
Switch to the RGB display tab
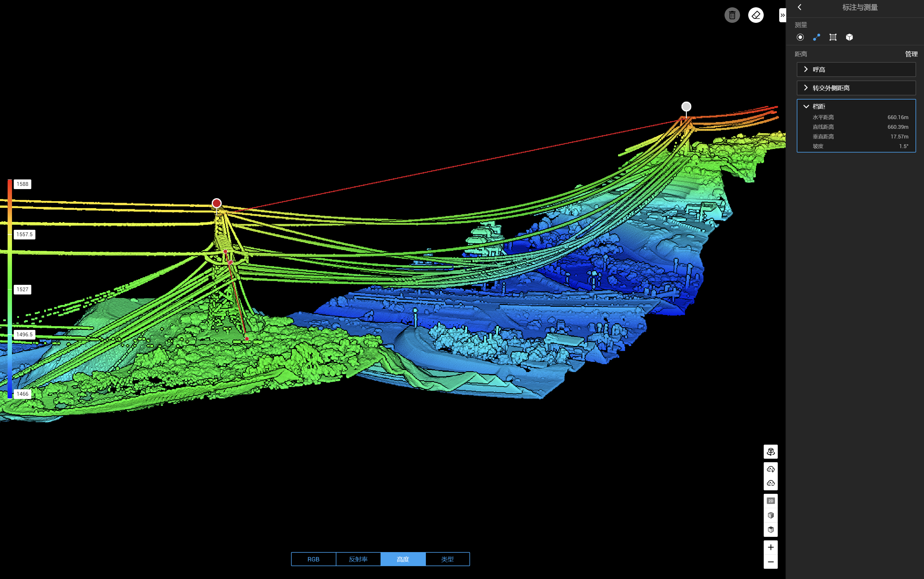(x=313, y=559)
